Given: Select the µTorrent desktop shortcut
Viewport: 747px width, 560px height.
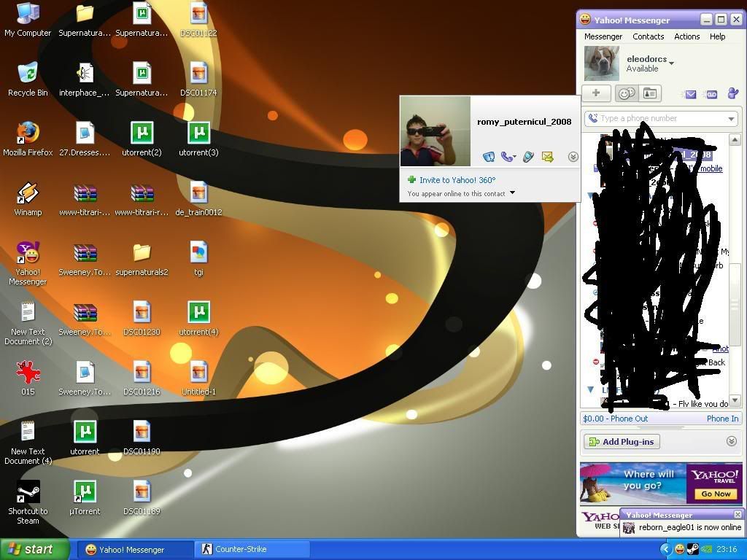Looking at the screenshot, I should tap(85, 497).
